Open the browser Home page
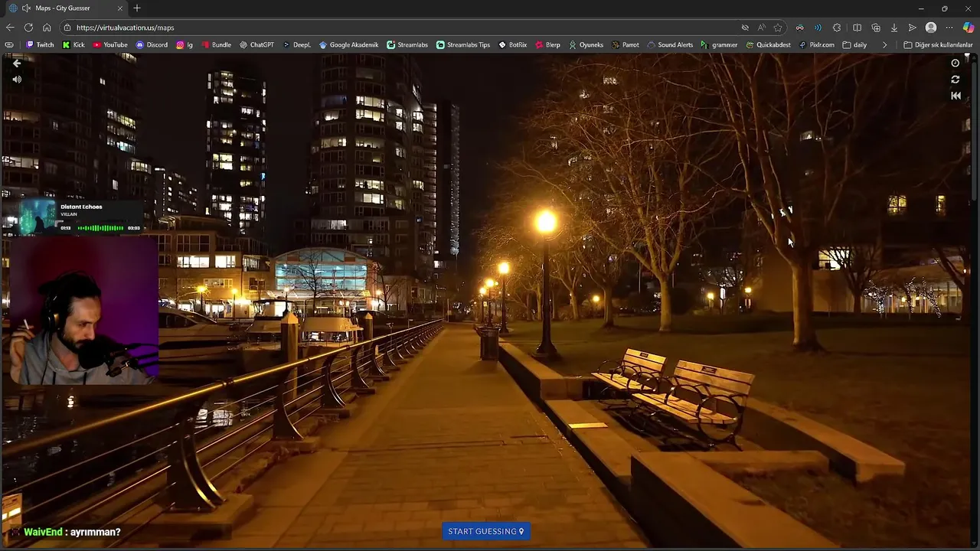This screenshot has width=980, height=551. 47,28
